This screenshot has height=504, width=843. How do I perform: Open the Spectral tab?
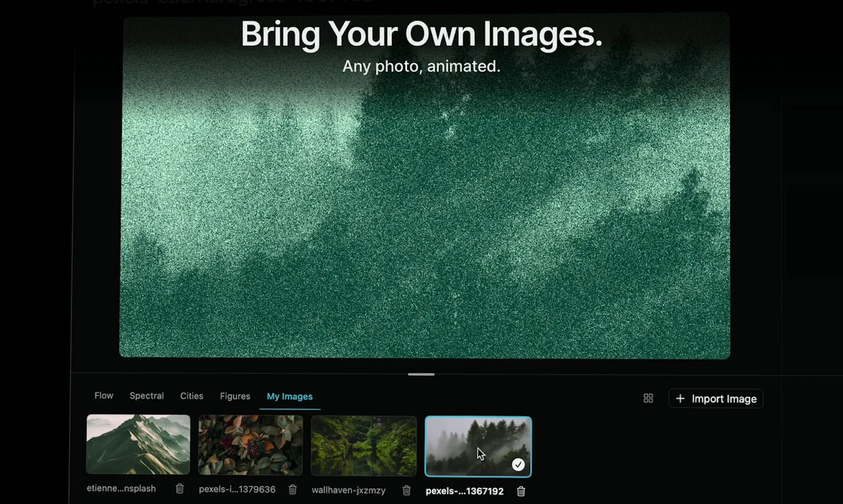tap(146, 396)
